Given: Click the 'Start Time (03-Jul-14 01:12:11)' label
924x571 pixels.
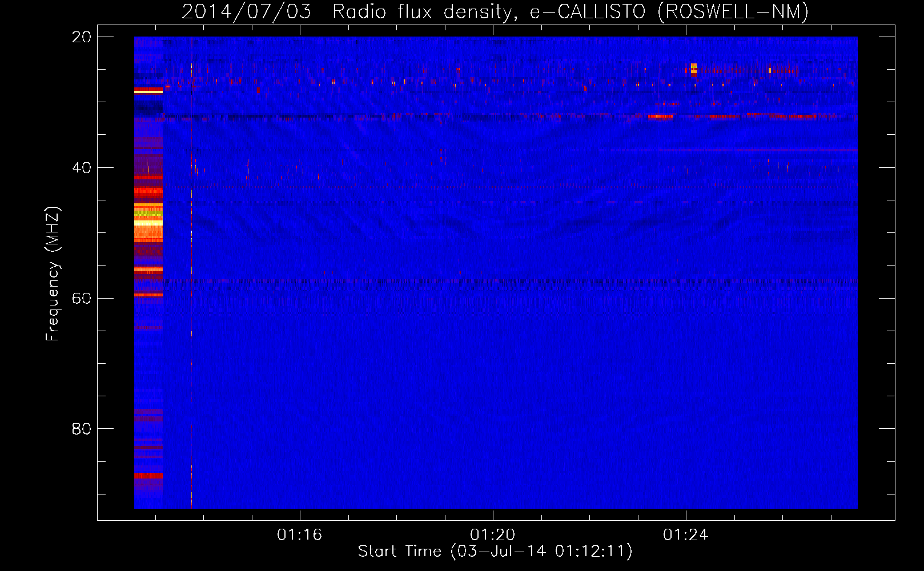Looking at the screenshot, I should point(495,551).
